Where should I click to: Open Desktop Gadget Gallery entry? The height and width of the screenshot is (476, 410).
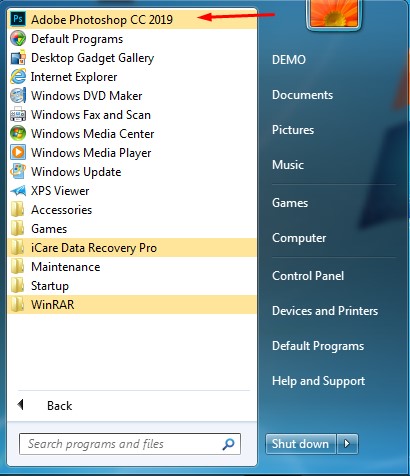(132, 58)
